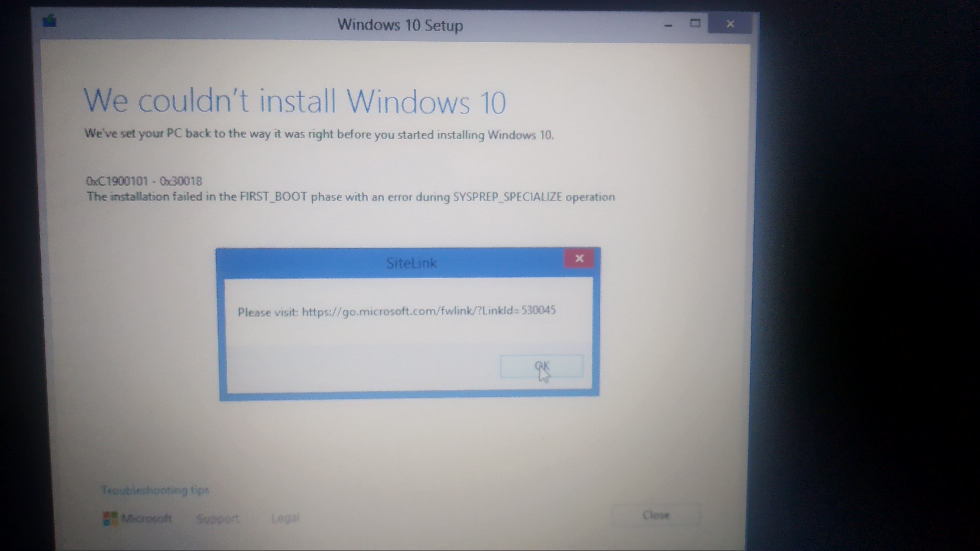The width and height of the screenshot is (980, 551).
Task: Click the FIRST_BOOT phase failure message
Action: 351,197
